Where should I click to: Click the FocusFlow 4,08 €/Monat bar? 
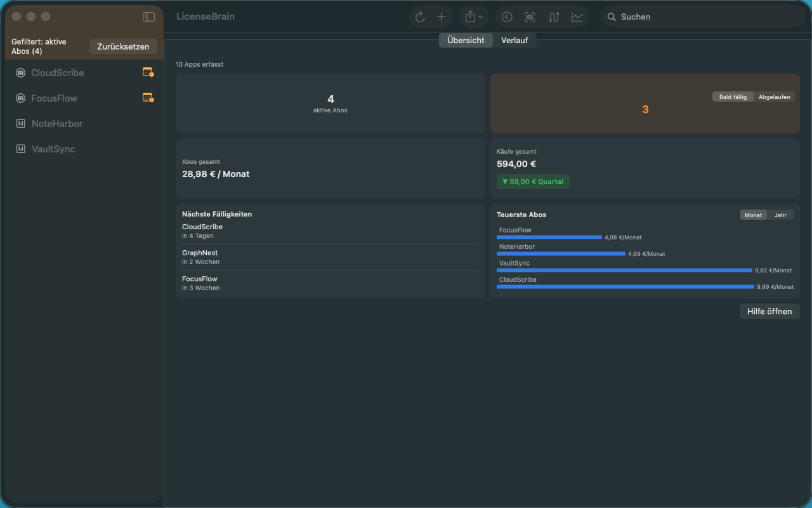click(x=549, y=237)
